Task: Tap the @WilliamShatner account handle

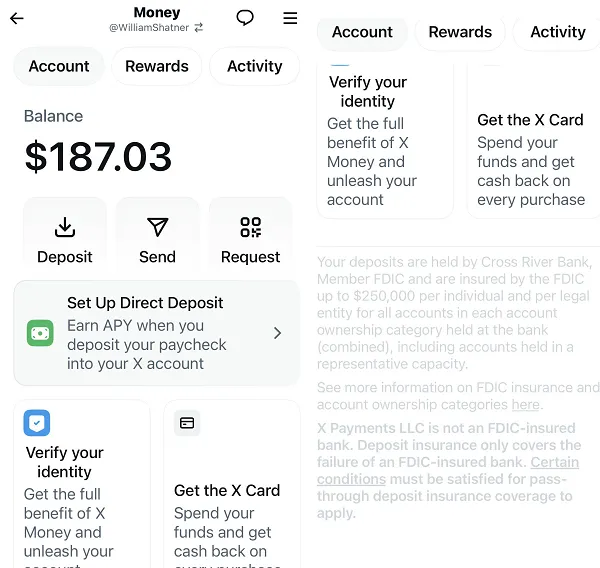Action: point(149,28)
